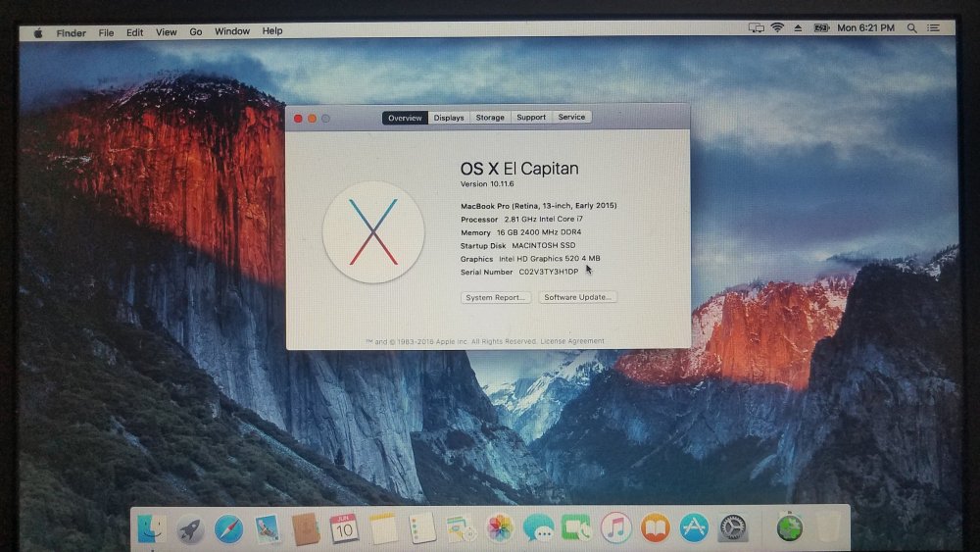Open FaceTime green camera icon
Image resolution: width=980 pixels, height=552 pixels.
576,528
